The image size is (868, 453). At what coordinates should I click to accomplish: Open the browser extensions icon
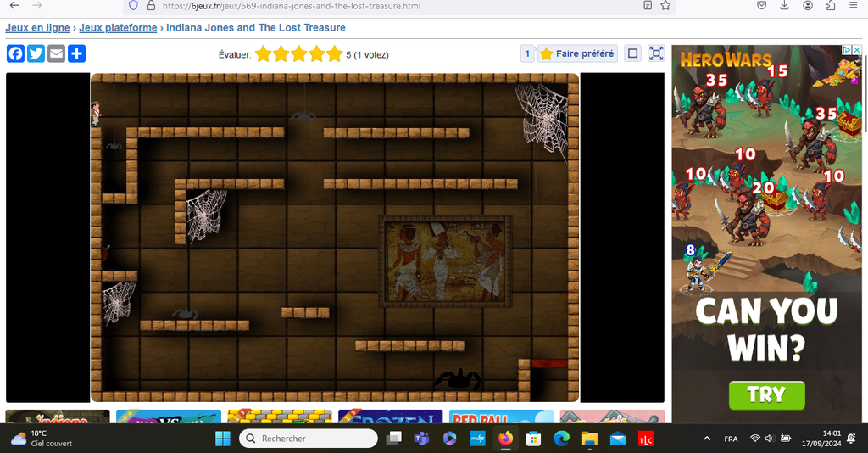tap(831, 6)
